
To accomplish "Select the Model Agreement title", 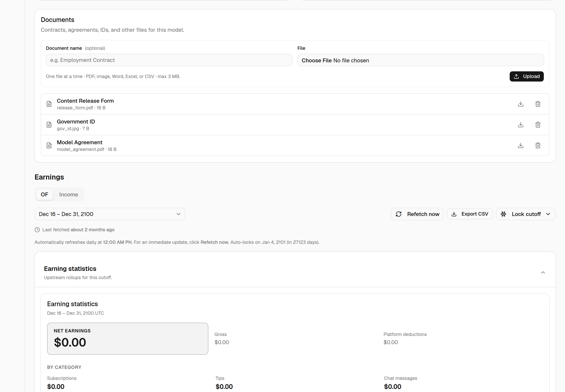I will [80, 142].
